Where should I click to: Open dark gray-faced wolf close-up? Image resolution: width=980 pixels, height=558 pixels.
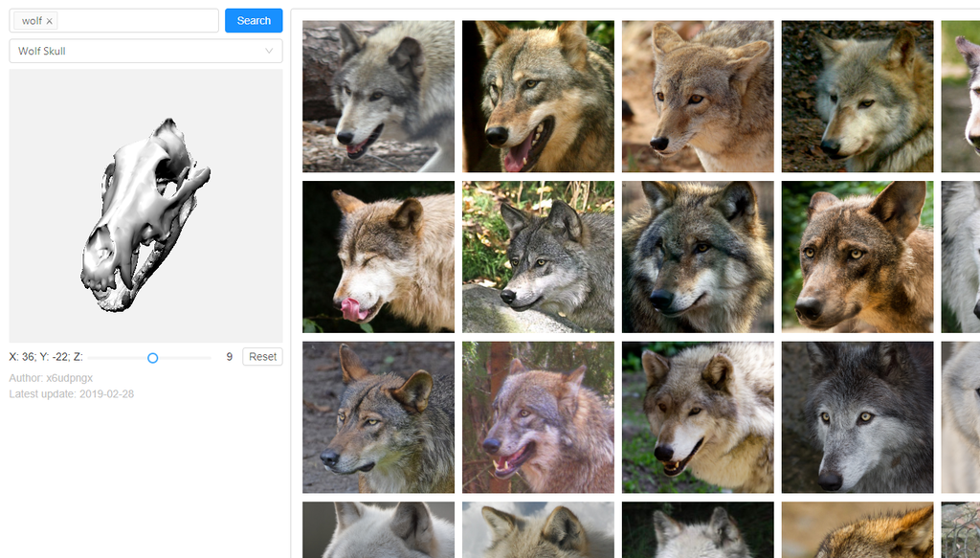(698, 257)
